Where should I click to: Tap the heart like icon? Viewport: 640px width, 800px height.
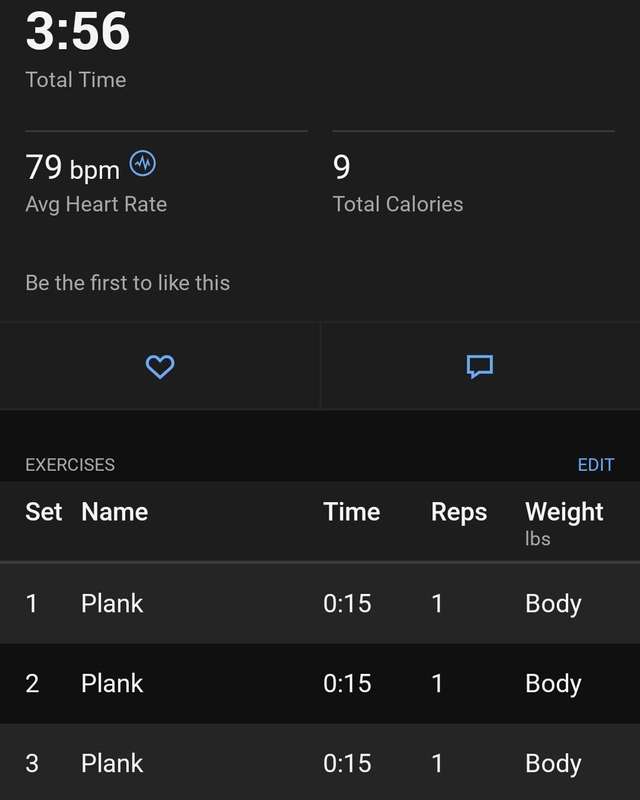[160, 367]
